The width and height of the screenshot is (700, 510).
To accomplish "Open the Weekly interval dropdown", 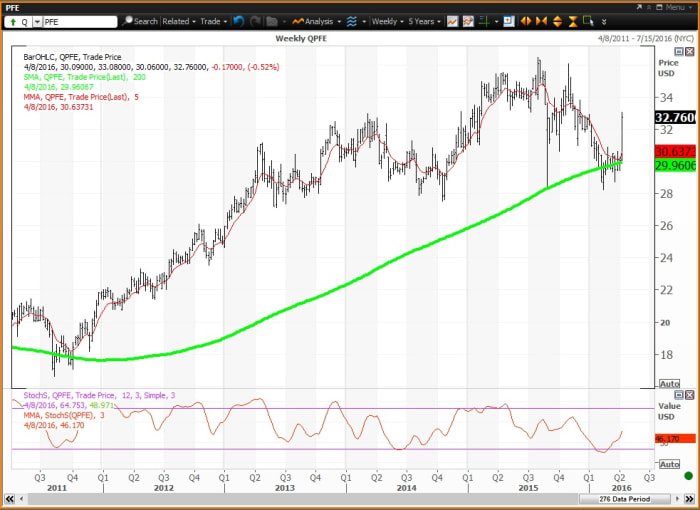I will click(387, 21).
